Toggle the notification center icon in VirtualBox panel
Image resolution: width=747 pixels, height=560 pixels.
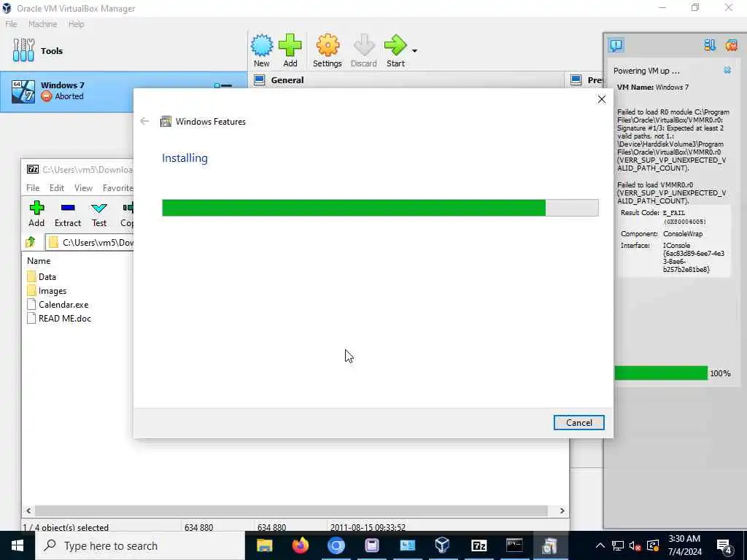point(616,45)
